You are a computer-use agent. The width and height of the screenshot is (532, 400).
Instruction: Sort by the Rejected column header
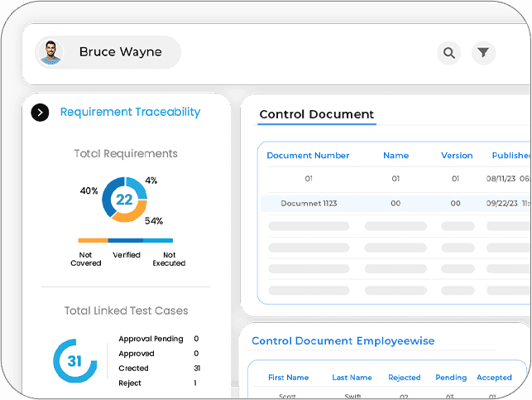[x=404, y=378]
